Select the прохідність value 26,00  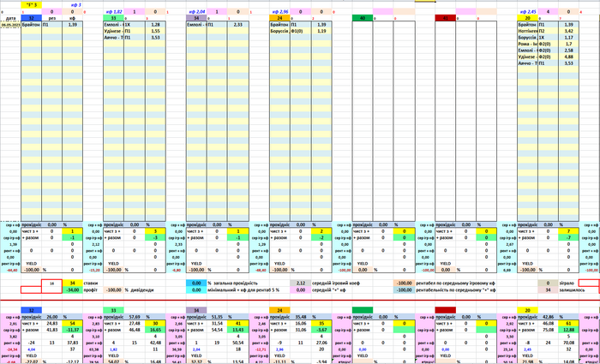(x=52, y=317)
